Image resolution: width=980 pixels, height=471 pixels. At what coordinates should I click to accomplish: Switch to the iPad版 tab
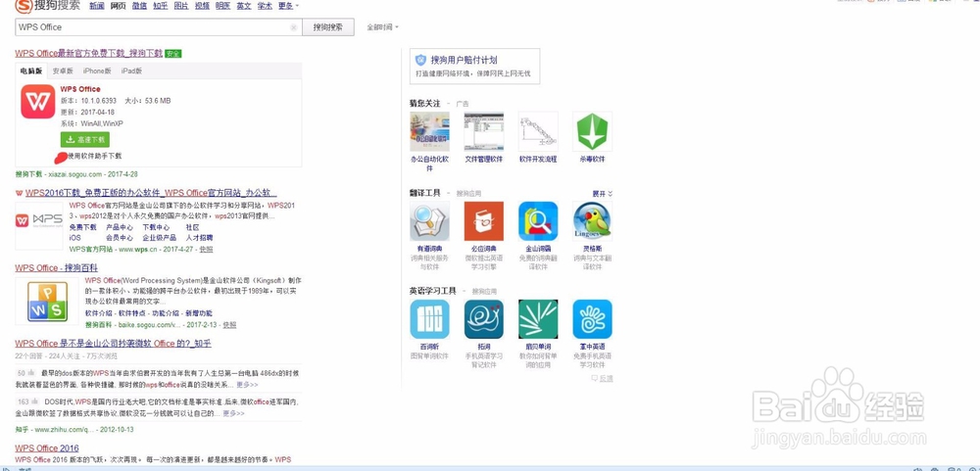[131, 71]
